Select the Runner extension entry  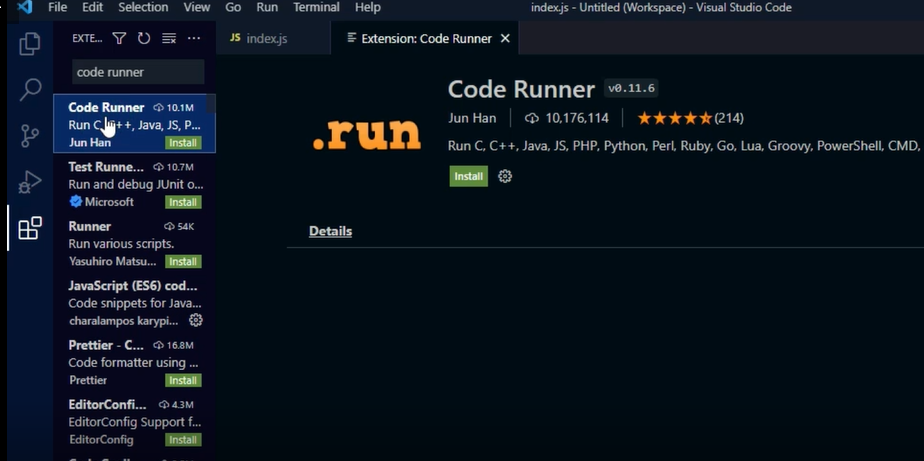tap(134, 243)
